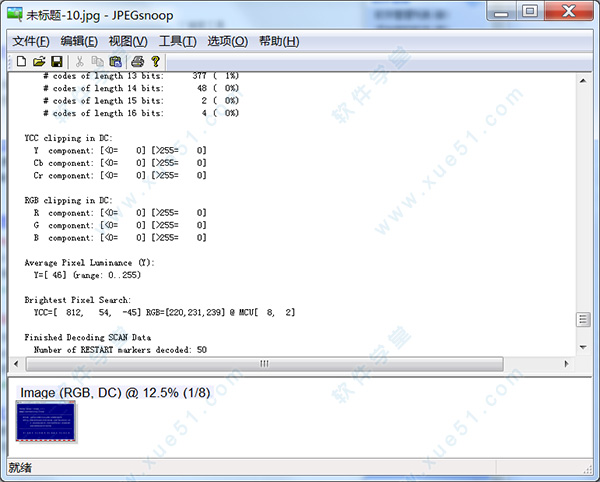Click the 'G component' clipping line
Image resolution: width=600 pixels, height=482 pixels.
[120, 225]
